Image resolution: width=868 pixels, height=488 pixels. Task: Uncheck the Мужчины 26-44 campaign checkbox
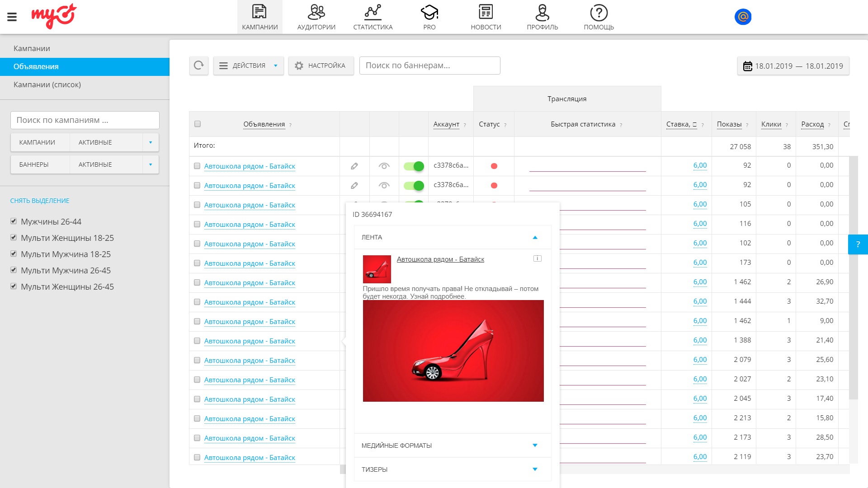pyautogui.click(x=14, y=221)
